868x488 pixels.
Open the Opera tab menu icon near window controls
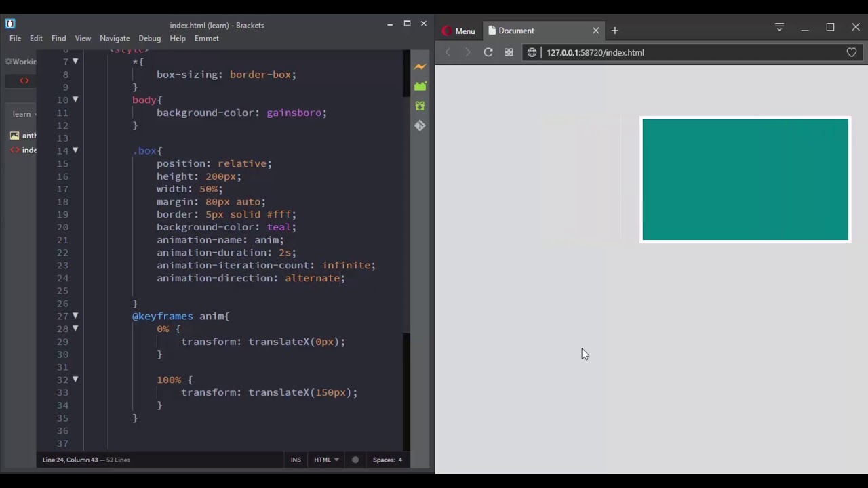779,27
